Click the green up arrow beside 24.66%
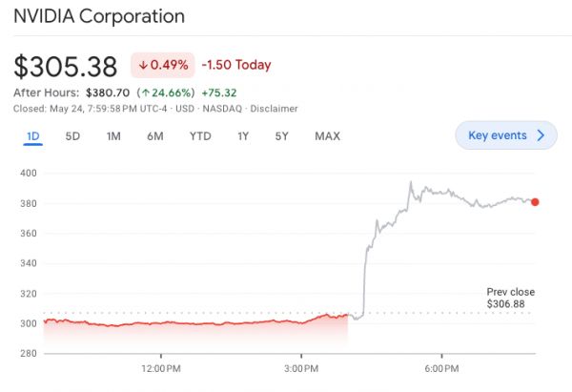 point(145,93)
